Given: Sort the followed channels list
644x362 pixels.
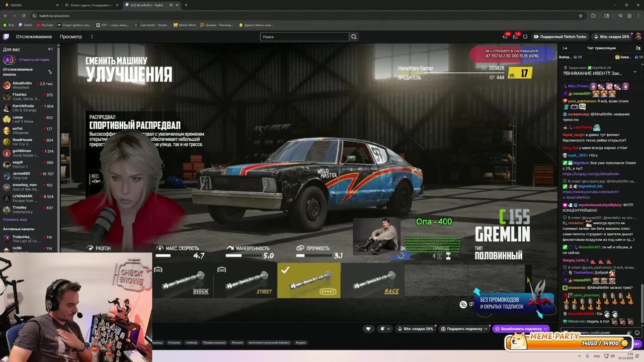Looking at the screenshot, I should click(x=50, y=71).
